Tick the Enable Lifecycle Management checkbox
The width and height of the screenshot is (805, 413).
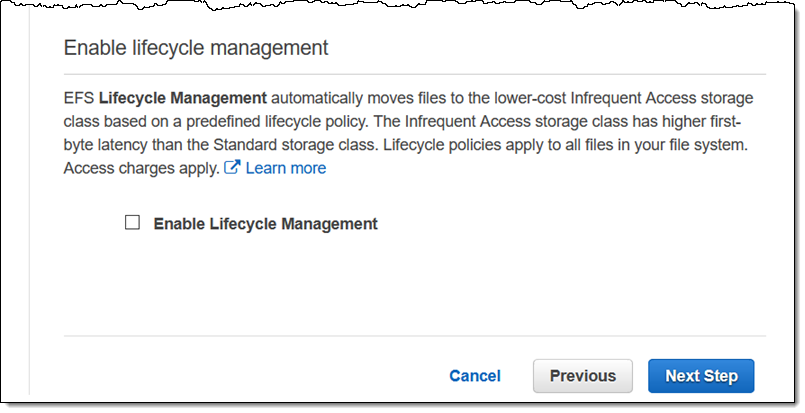point(132,222)
